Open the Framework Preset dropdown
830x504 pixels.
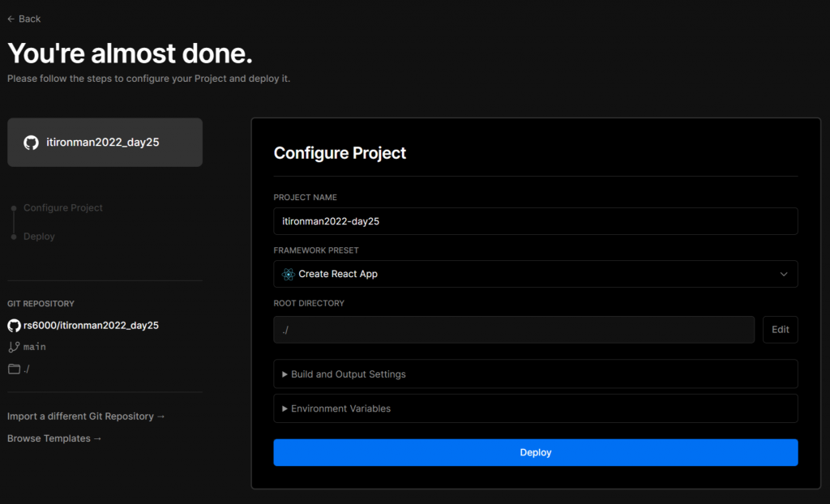click(536, 274)
